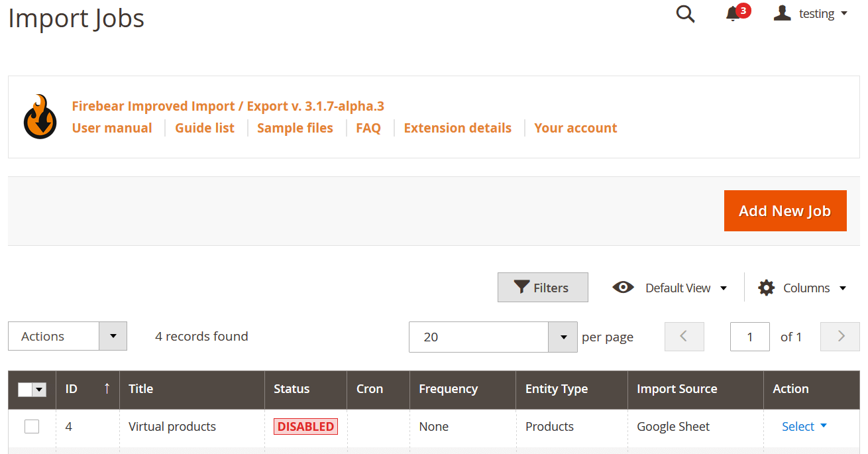Click the Firebear Improved Import / Export version link
The width and height of the screenshot is (868, 454).
pyautogui.click(x=228, y=106)
